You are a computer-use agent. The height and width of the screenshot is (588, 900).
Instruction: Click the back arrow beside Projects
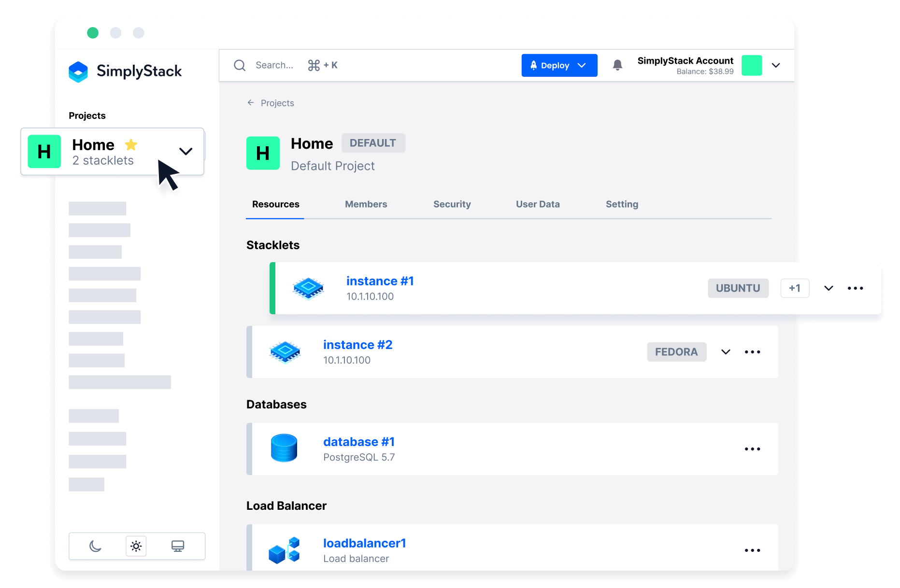coord(251,102)
